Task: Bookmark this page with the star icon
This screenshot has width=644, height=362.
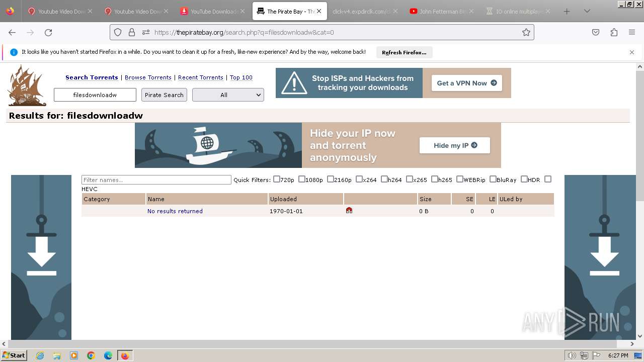Action: (526, 32)
